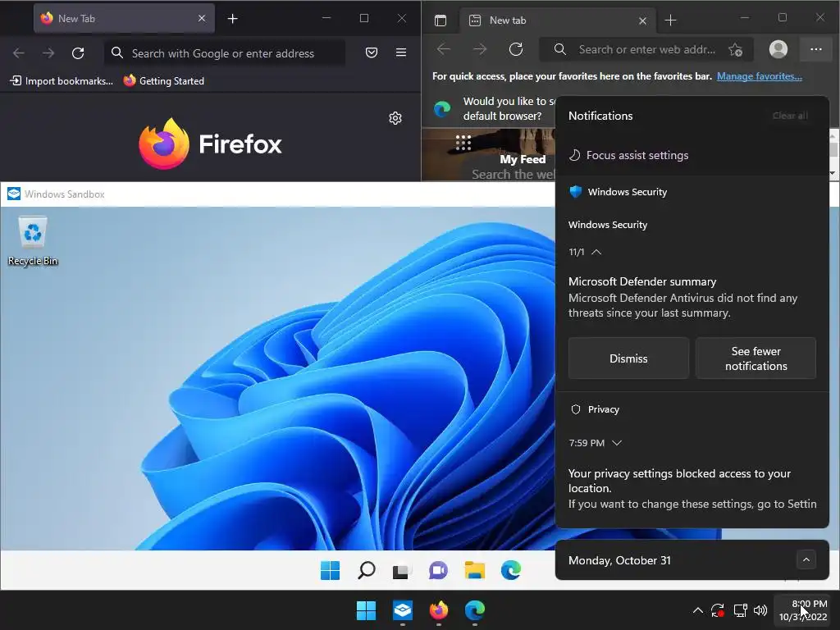Close the Edge New tab tab
The image size is (840, 630).
click(x=642, y=21)
